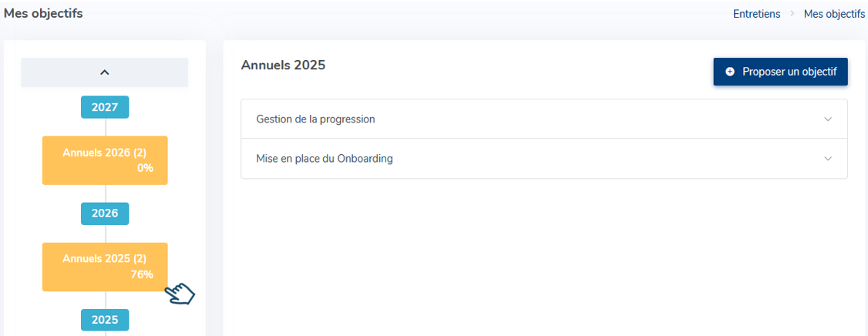Open the Mise en place du Onboarding title

click(325, 158)
